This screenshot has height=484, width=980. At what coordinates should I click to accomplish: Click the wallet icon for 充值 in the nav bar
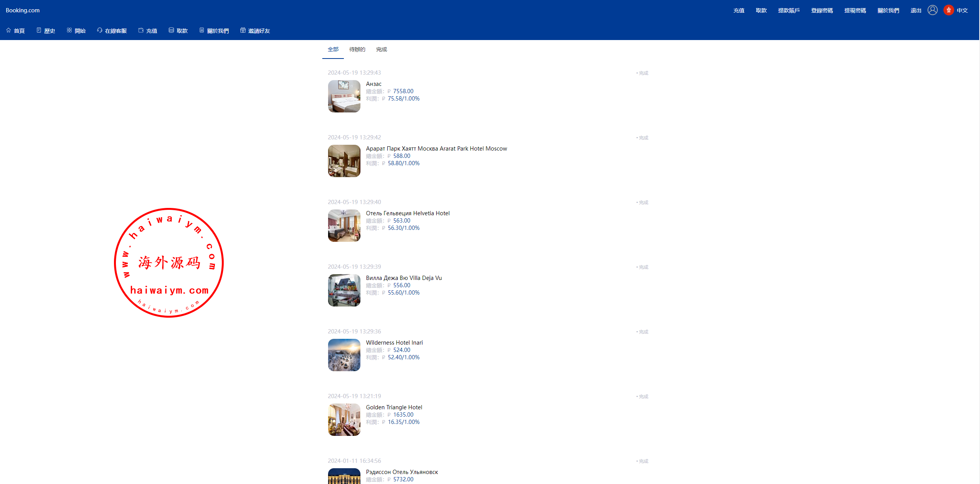141,30
